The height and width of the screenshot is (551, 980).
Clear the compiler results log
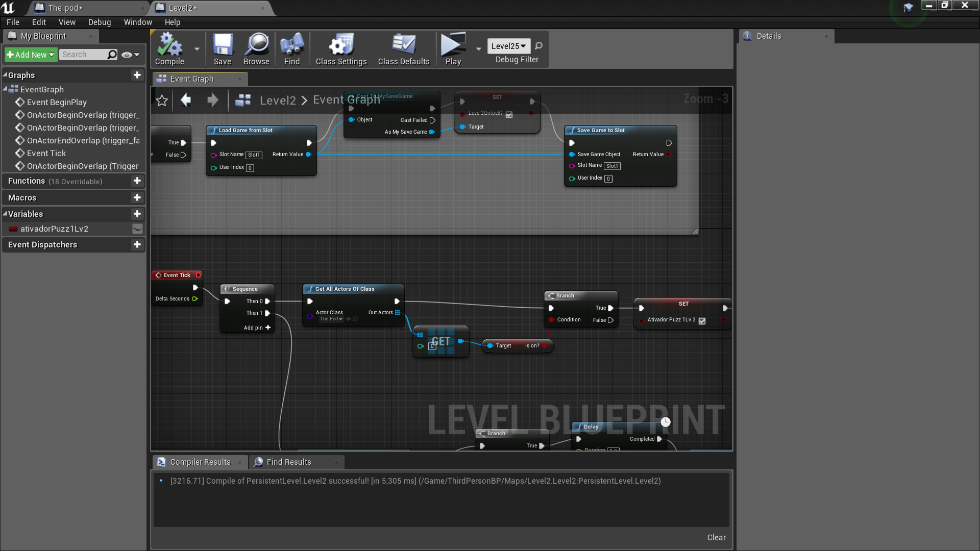(x=716, y=537)
